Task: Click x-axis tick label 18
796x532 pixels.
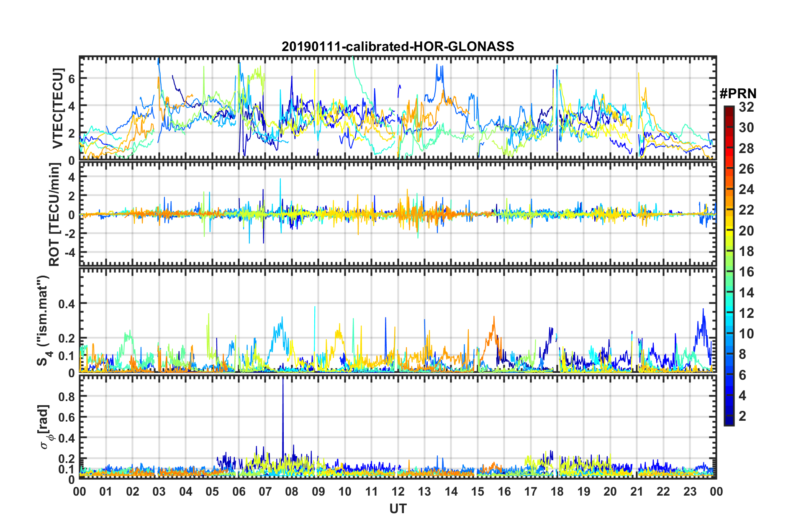Action: 557,491
